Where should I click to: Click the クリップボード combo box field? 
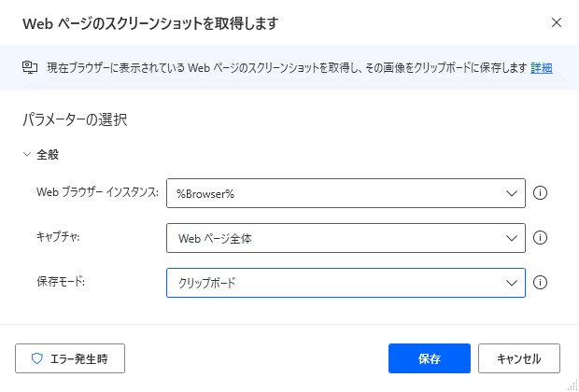click(346, 283)
